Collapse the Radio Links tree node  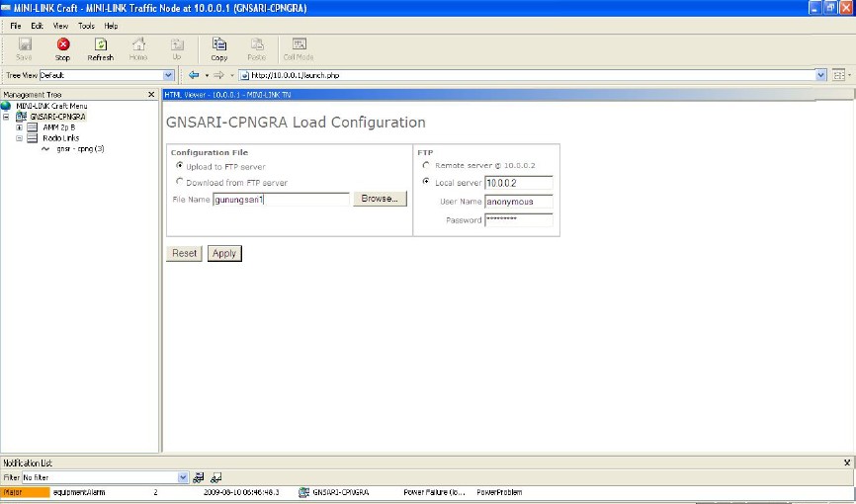[x=19, y=138]
